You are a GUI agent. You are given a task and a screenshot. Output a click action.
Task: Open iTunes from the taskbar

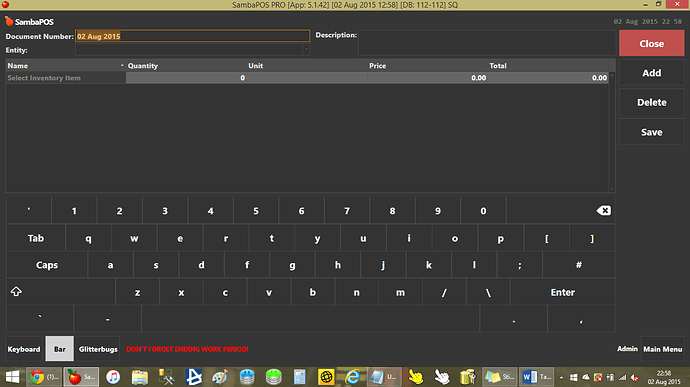coord(113,377)
